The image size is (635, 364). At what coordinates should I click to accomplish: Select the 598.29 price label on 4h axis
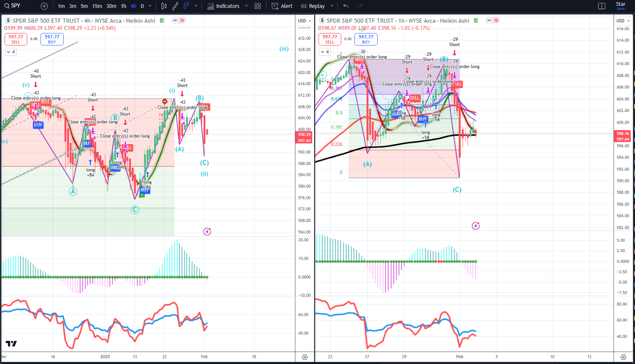click(304, 135)
